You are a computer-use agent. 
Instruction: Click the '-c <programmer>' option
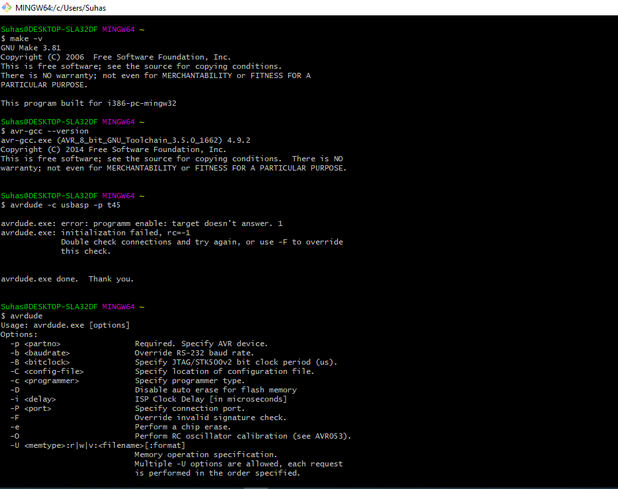(x=45, y=381)
